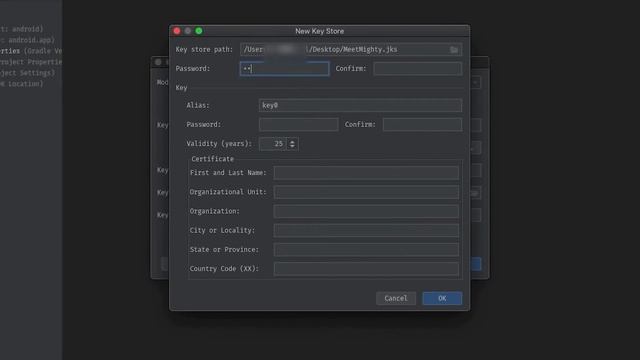Click the Key section Confirm field

point(422,124)
